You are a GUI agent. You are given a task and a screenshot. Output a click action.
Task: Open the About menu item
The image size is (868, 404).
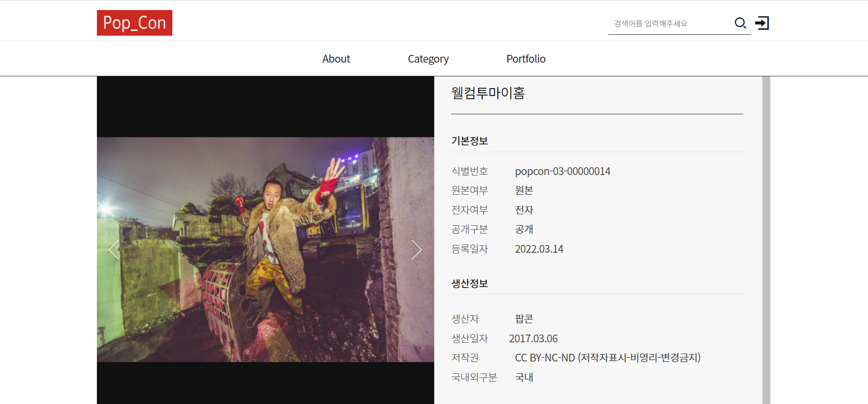point(336,59)
